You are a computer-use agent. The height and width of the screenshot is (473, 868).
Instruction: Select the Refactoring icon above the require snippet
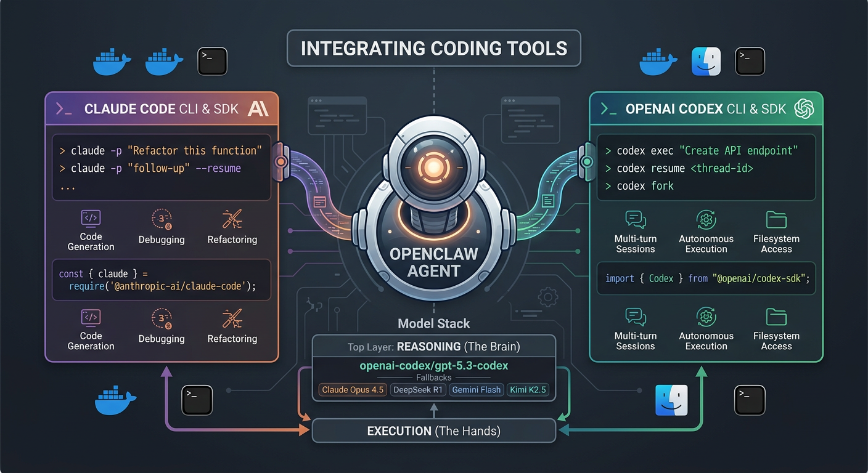232,219
